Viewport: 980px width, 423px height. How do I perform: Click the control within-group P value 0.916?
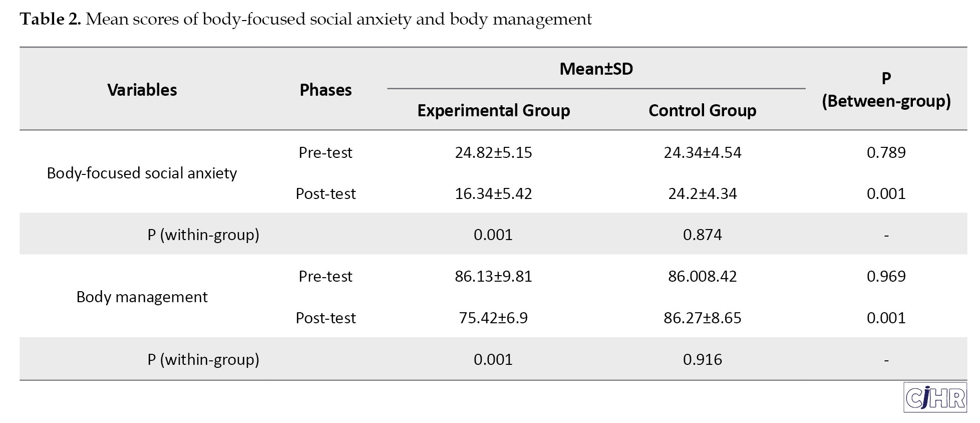click(x=702, y=360)
